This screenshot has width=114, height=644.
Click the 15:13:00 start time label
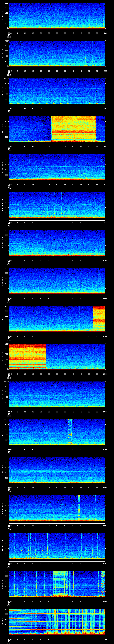(x=9, y=412)
